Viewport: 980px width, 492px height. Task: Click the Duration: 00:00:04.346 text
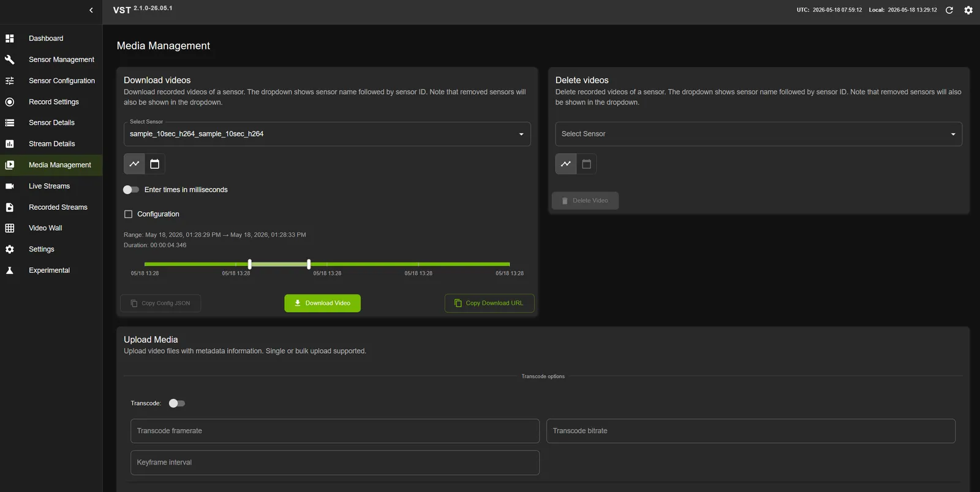[x=155, y=245]
